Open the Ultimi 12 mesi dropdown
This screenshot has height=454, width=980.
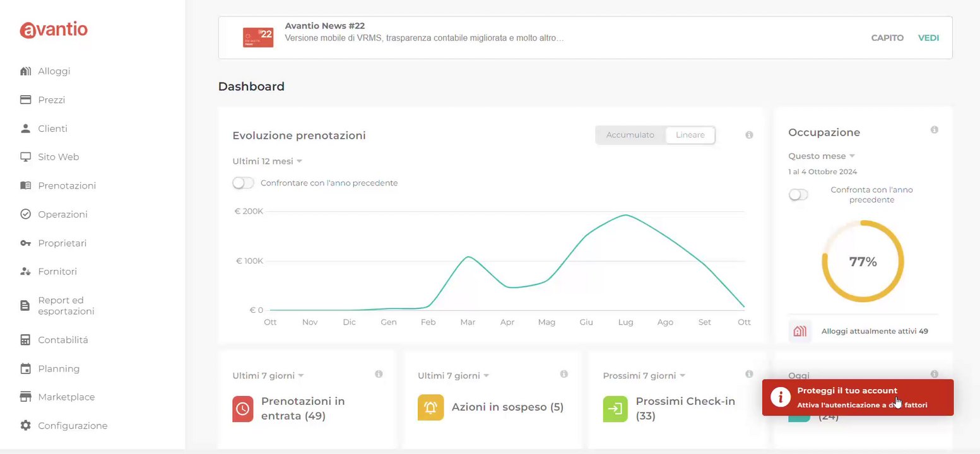[x=268, y=161]
